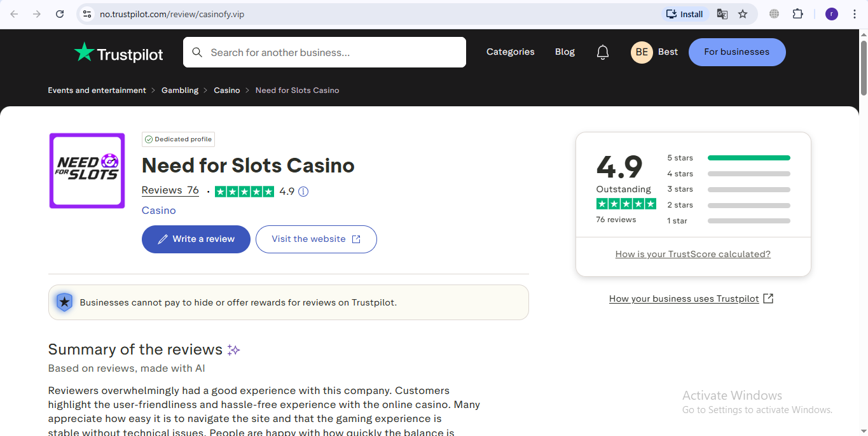Click the TrustScore info icon beside 4.9
The width and height of the screenshot is (868, 436).
point(303,192)
